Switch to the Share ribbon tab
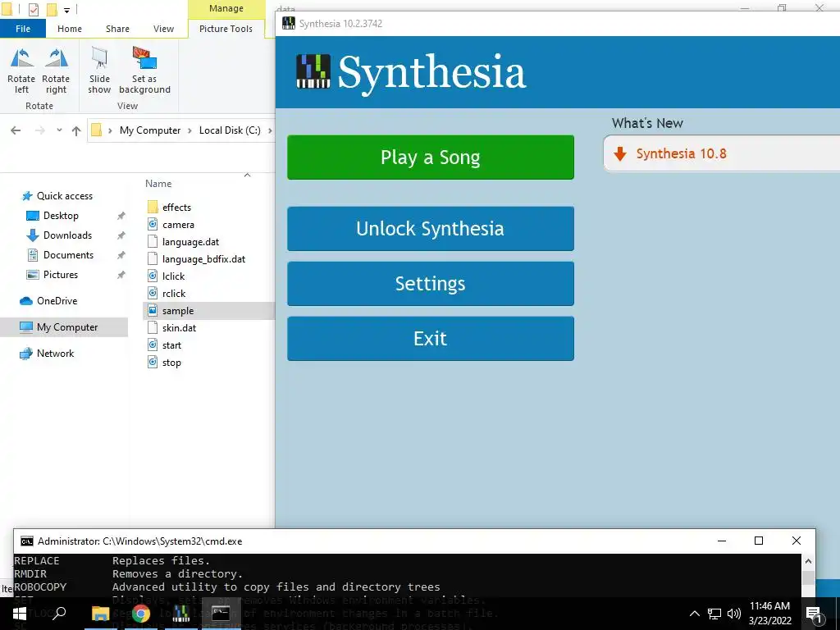 [x=117, y=29]
